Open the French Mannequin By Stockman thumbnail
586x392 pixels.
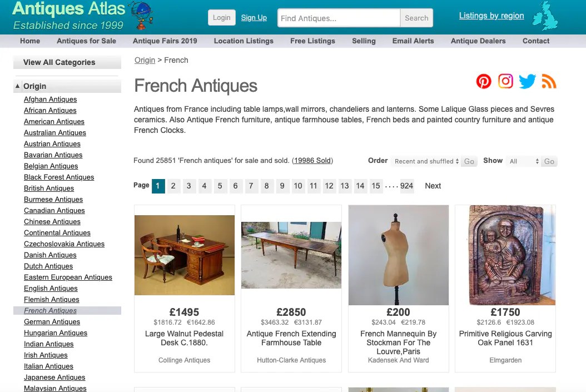398,255
